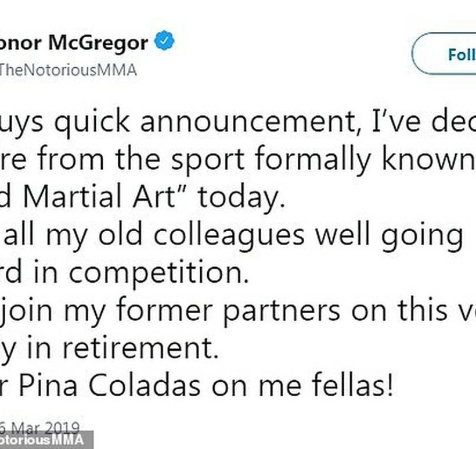Open the Conor McGregor profile name
The width and height of the screenshot is (476, 449).
click(74, 43)
